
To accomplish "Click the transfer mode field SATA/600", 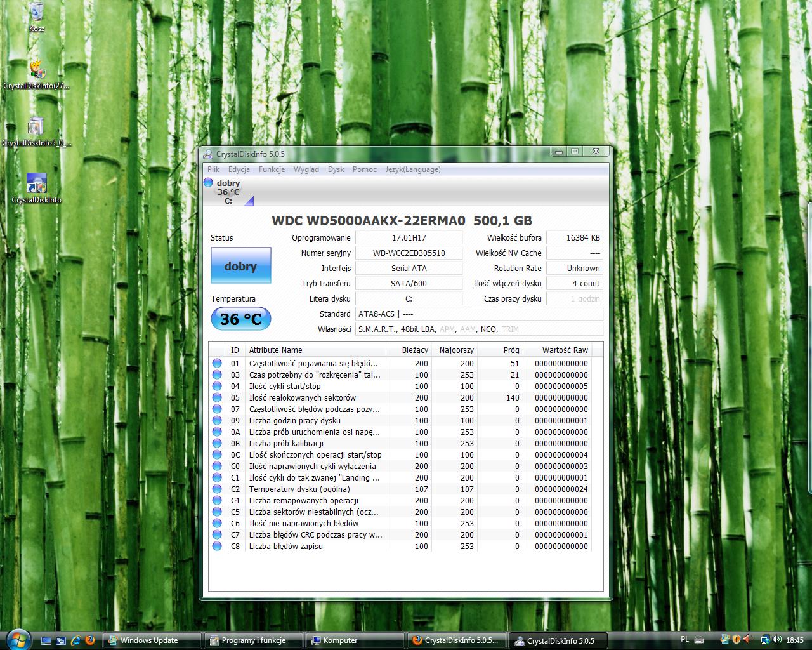I will (x=409, y=283).
